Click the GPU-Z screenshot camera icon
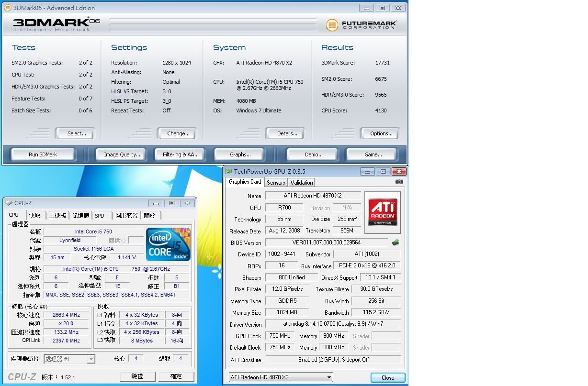Image resolution: width=588 pixels, height=386 pixels. click(399, 182)
